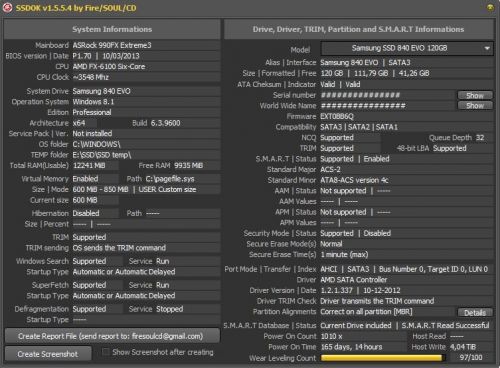The image size is (500, 368).
Task: Click the SSDOK app icon in title bar
Action: coord(7,7)
